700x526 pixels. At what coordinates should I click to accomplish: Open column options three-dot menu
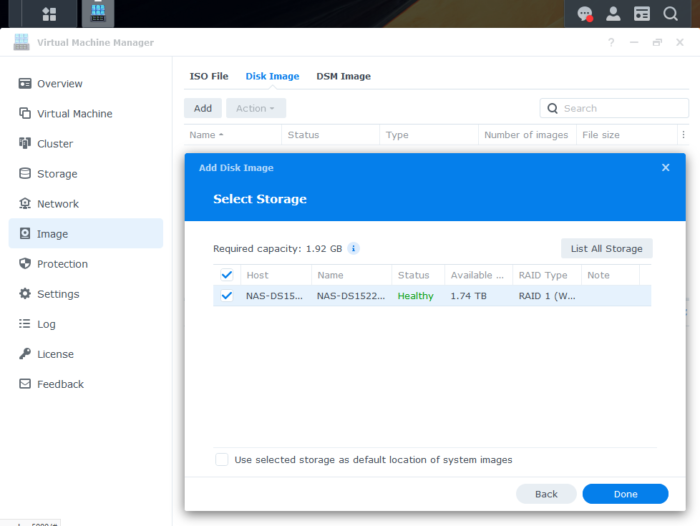[683, 134]
